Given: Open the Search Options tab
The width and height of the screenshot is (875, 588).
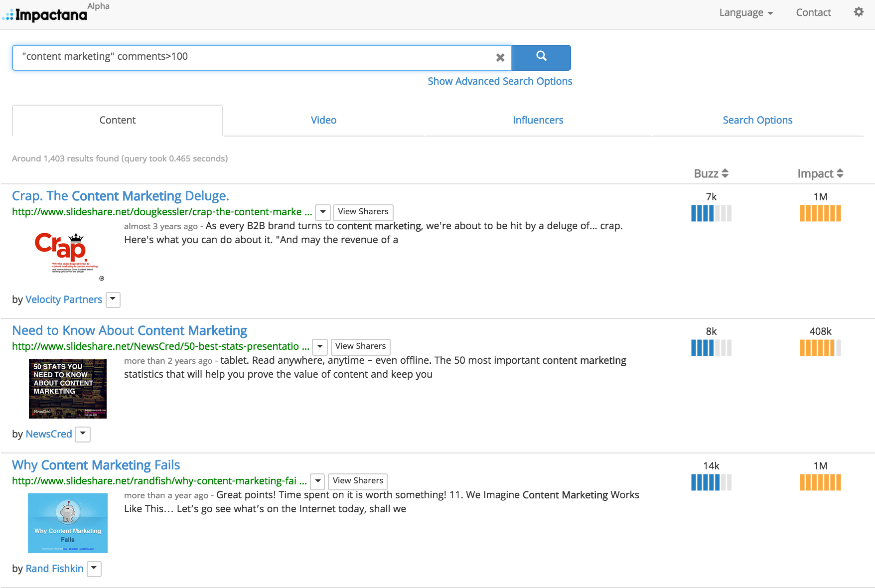Looking at the screenshot, I should point(757,120).
